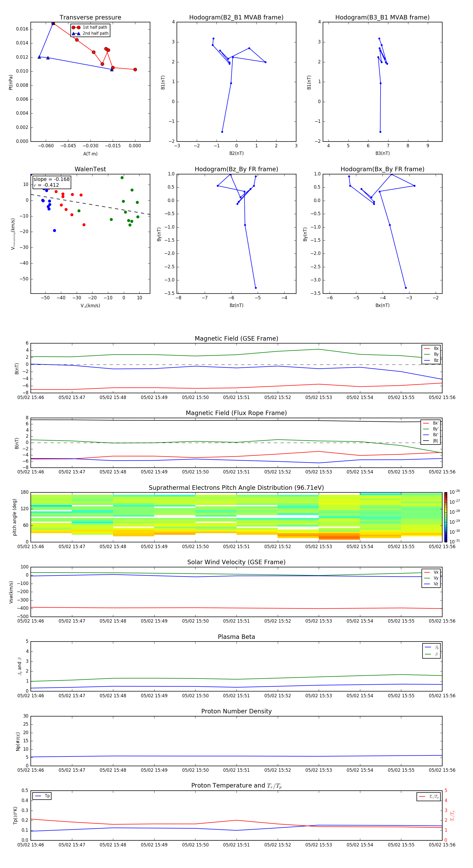Click the 'Transverse pressure' plot title

click(90, 18)
